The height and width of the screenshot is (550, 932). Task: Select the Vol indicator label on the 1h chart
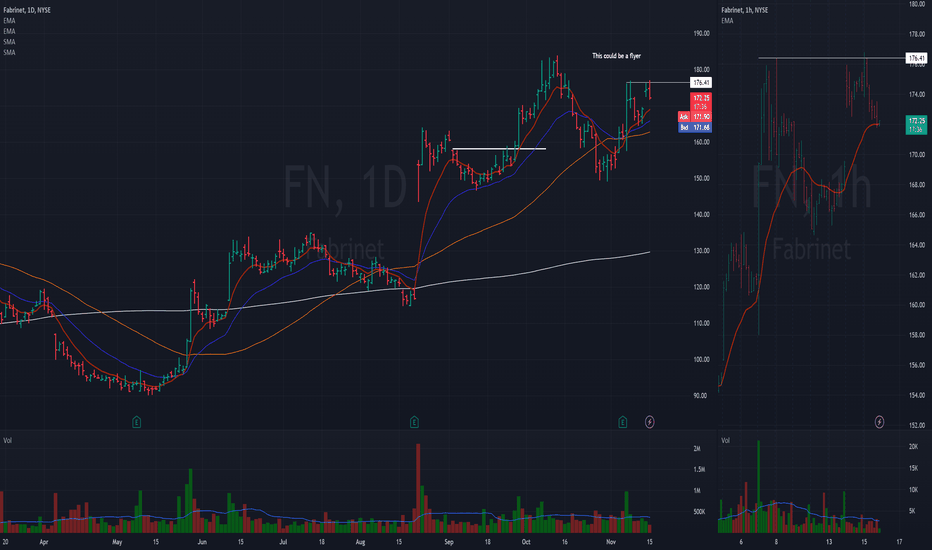pos(725,441)
